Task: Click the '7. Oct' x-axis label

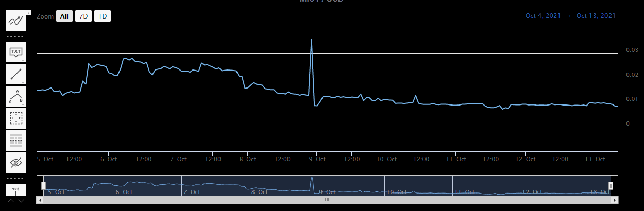Action: click(178, 159)
